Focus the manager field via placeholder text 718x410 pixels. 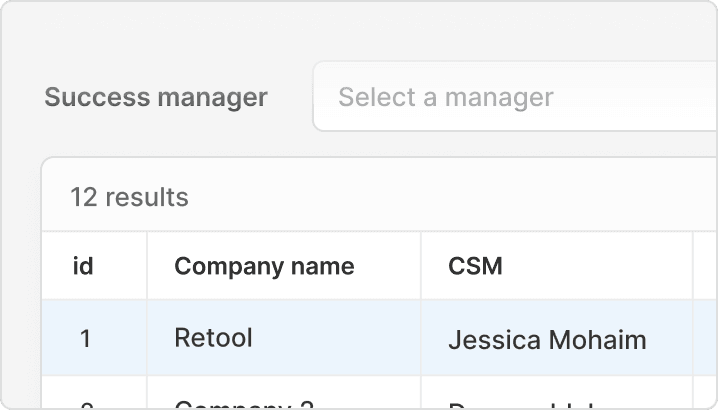[x=446, y=97]
